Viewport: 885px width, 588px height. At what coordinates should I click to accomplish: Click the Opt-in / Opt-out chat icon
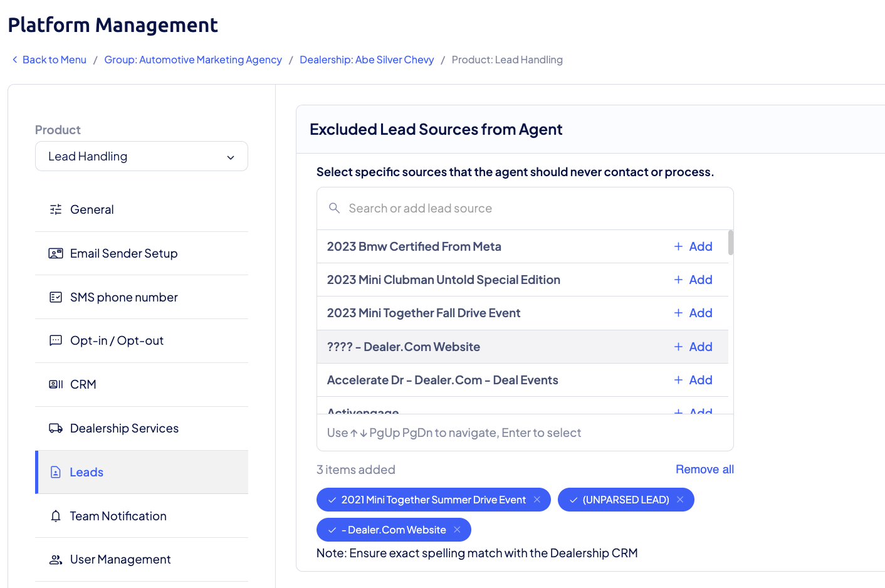56,340
